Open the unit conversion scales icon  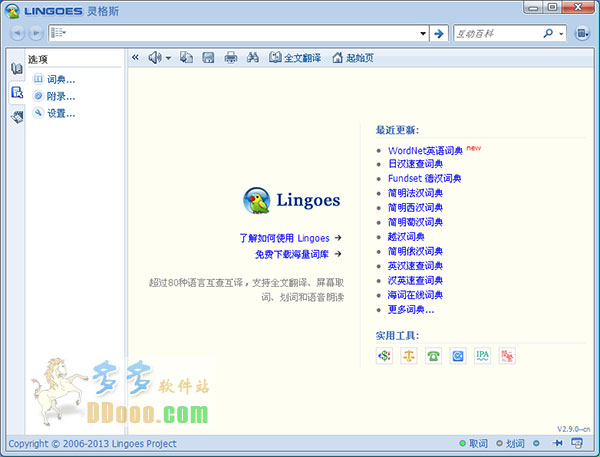point(409,356)
